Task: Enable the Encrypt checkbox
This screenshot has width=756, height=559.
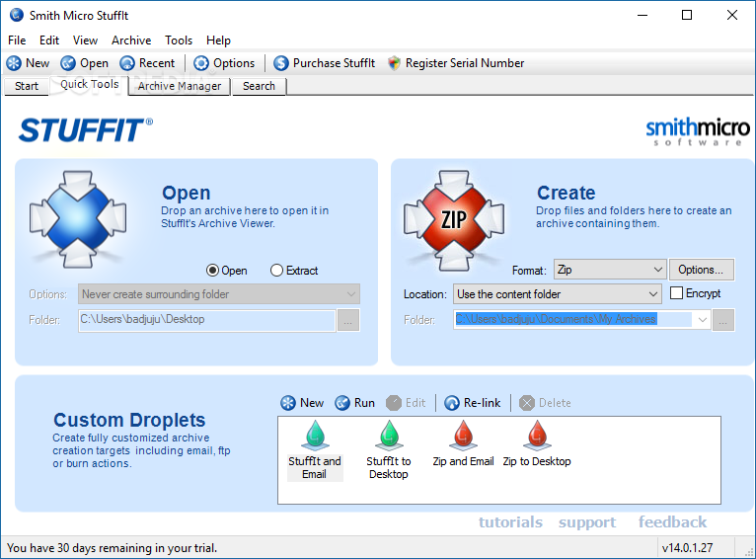Action: point(676,293)
